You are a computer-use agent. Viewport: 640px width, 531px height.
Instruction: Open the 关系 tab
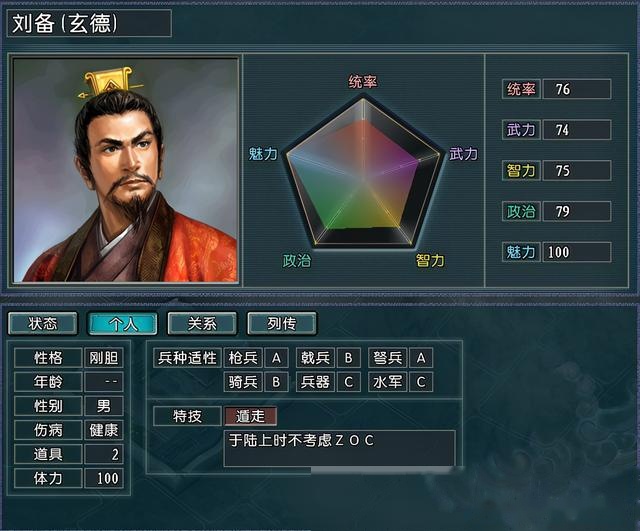click(x=202, y=324)
